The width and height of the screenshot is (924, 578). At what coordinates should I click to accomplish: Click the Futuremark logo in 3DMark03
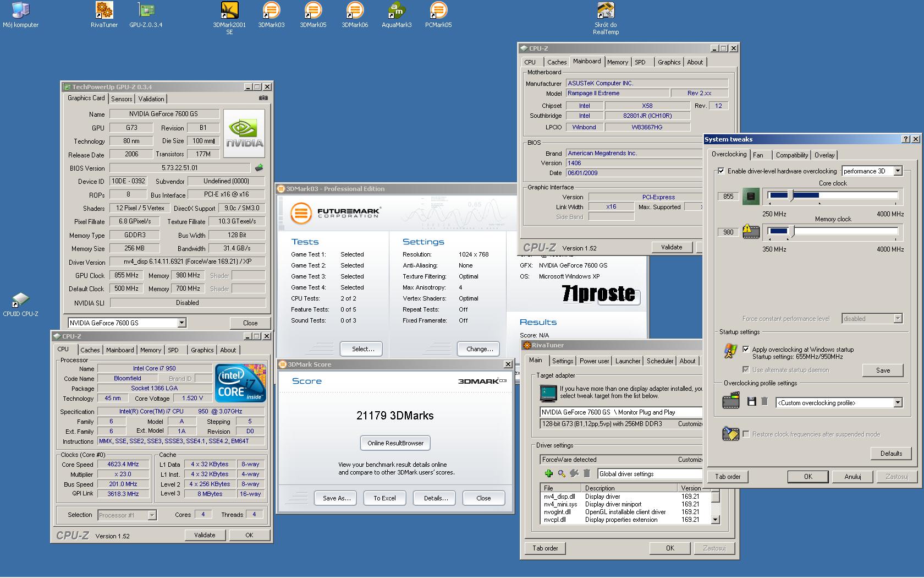click(335, 212)
